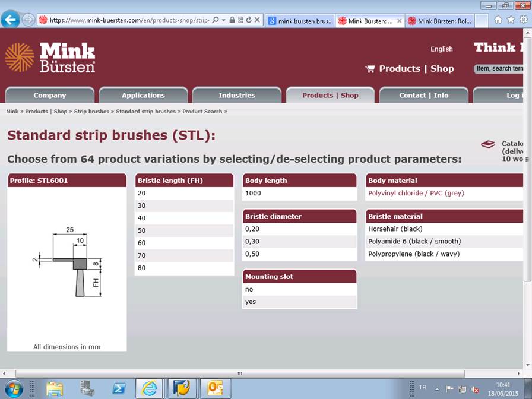Viewport: 532px width, 399px height.
Task: Go back with the browser back arrow
Action: click(x=10, y=20)
